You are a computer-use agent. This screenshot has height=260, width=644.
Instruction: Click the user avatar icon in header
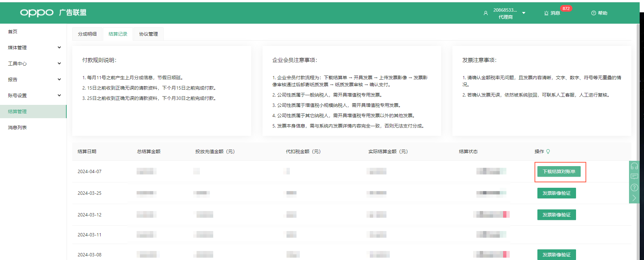485,13
